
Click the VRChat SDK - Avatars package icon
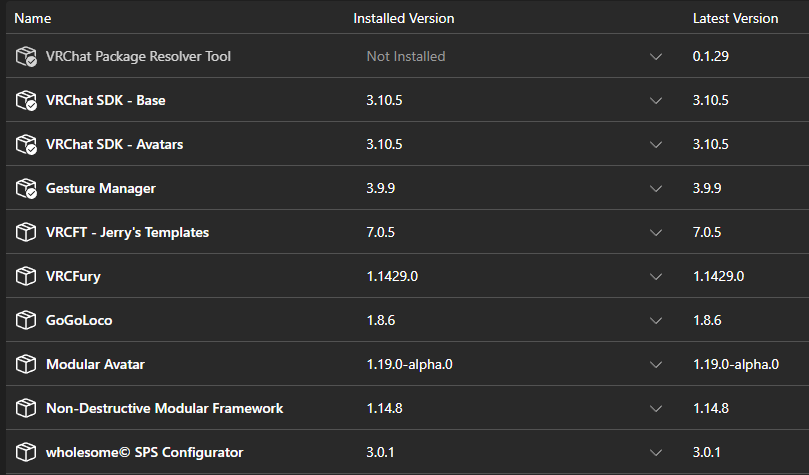pos(26,144)
